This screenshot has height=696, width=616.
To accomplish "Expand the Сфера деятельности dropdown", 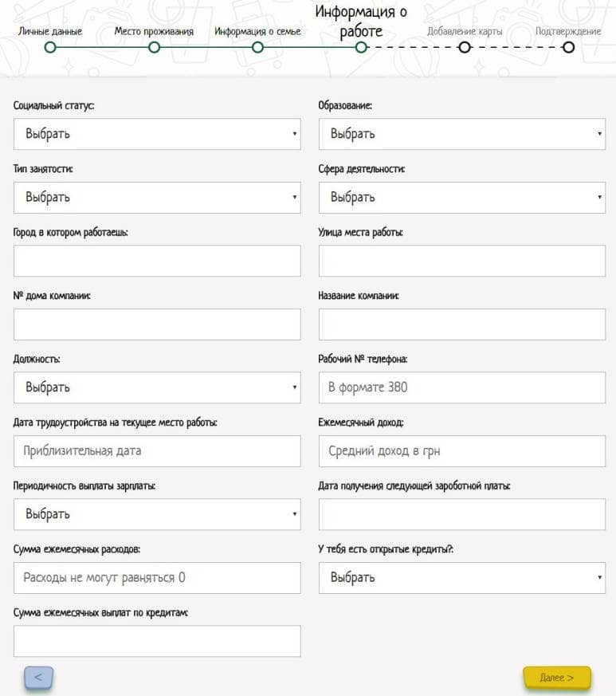I will [x=462, y=197].
